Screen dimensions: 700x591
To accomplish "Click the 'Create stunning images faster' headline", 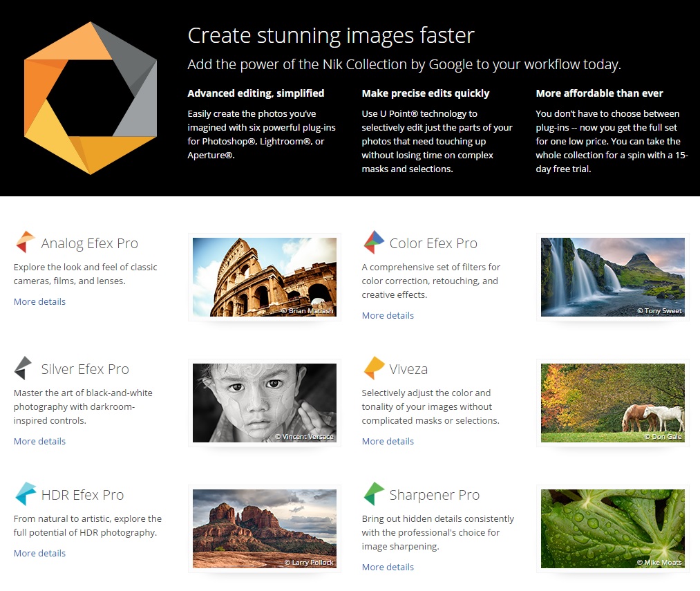I will pyautogui.click(x=331, y=35).
